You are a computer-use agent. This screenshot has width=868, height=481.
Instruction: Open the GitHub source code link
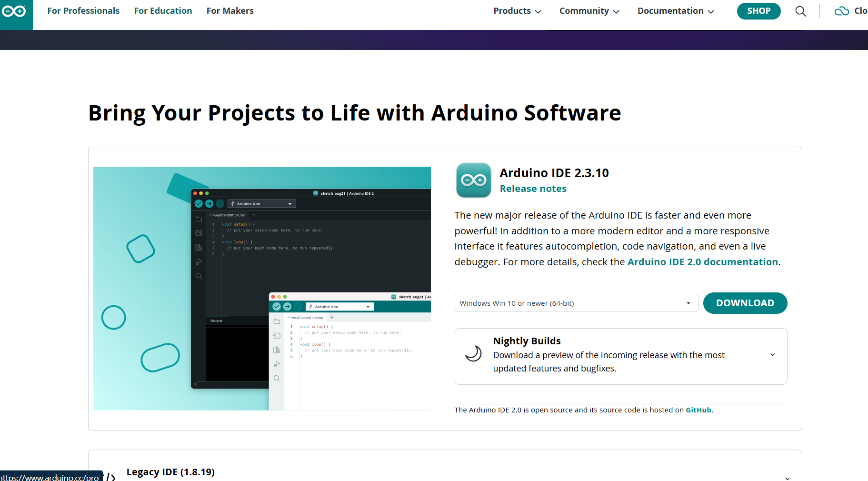698,410
